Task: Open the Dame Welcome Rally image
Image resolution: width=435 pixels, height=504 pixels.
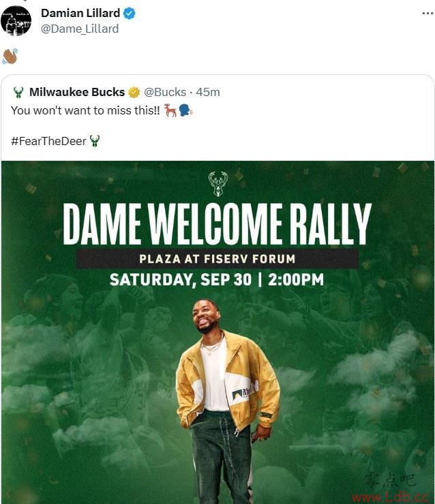Action: tap(217, 332)
